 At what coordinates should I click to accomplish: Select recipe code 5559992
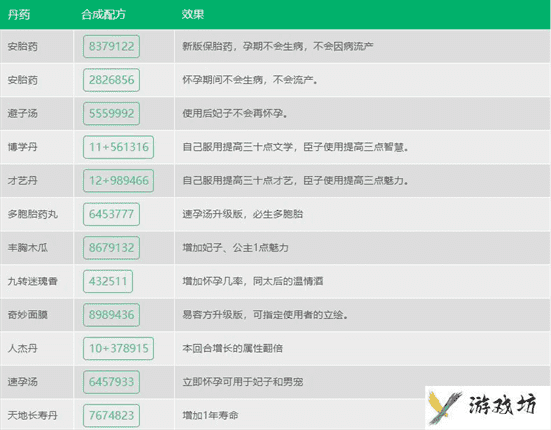(x=111, y=113)
